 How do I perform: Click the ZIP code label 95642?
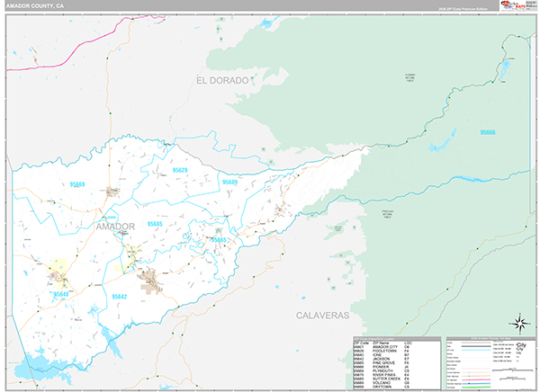tap(119, 297)
